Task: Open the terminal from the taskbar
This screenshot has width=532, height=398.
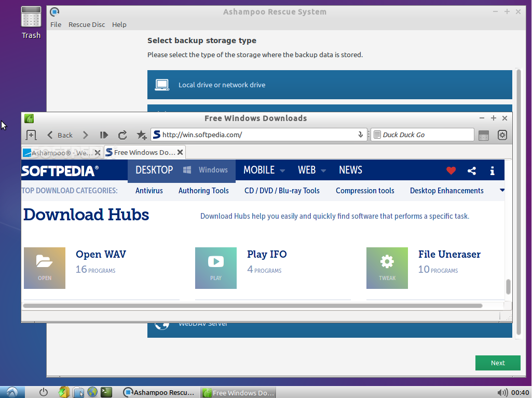Action: [x=106, y=392]
